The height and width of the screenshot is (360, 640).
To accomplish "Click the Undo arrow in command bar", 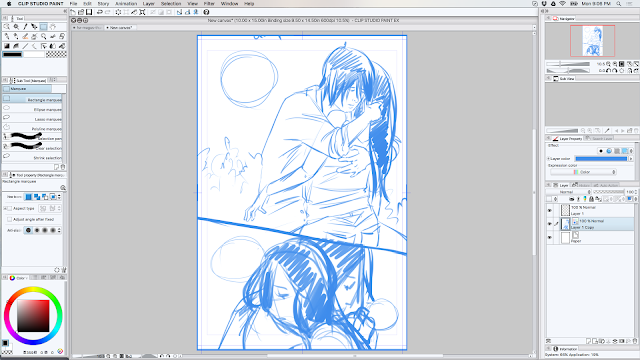I will click(100, 12).
